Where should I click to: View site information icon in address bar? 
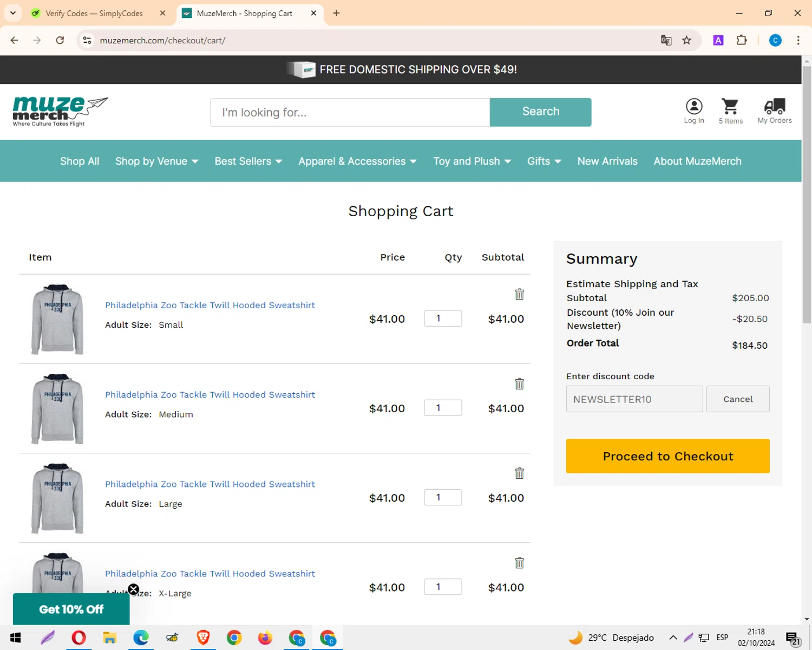pos(87,40)
